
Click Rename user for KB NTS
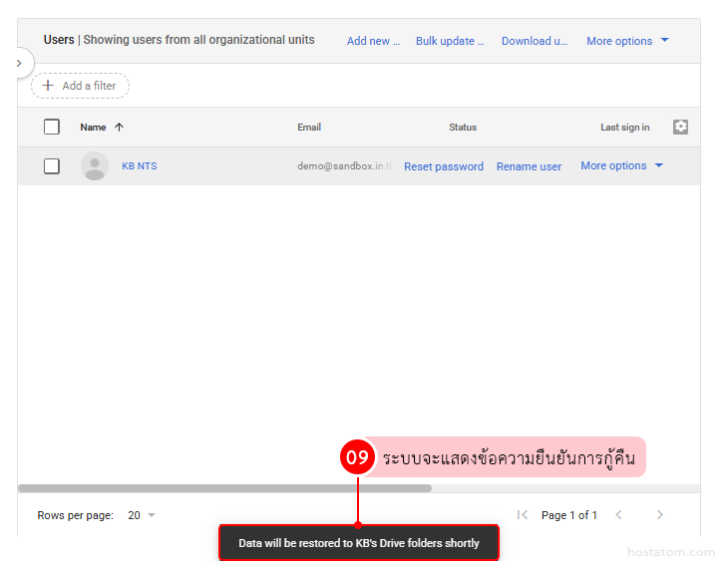[x=529, y=166]
